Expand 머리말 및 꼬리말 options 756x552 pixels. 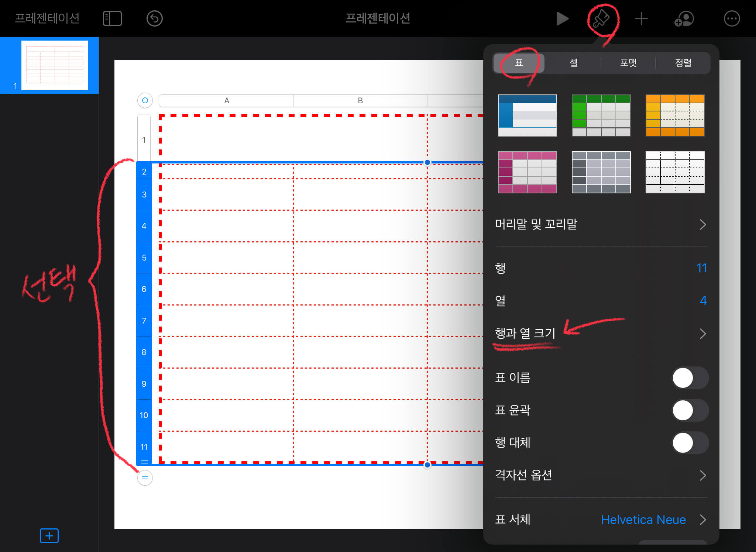[x=601, y=224]
